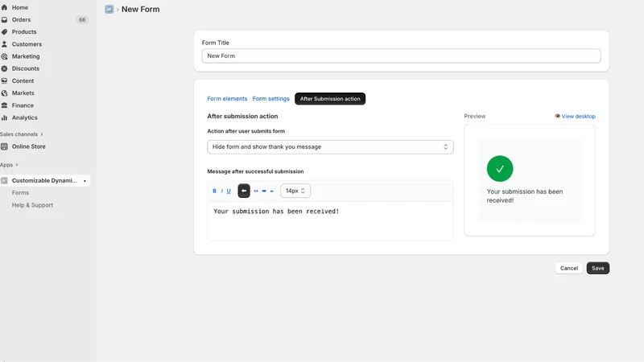Click the Cancel button
The height and width of the screenshot is (362, 644).
[569, 268]
